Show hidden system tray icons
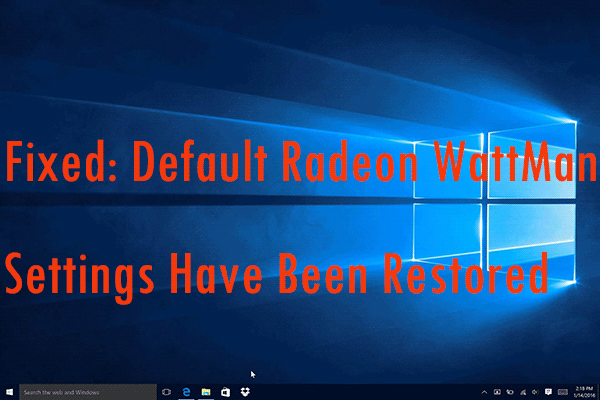 pyautogui.click(x=484, y=392)
